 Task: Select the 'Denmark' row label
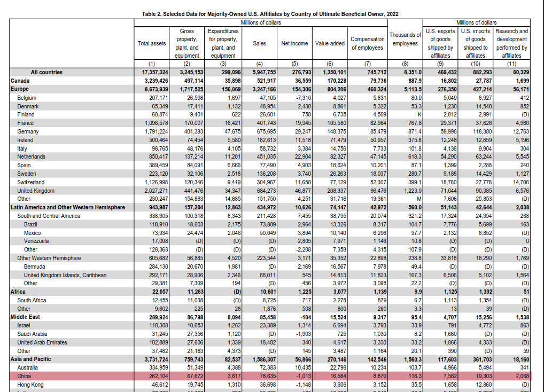click(x=28, y=106)
